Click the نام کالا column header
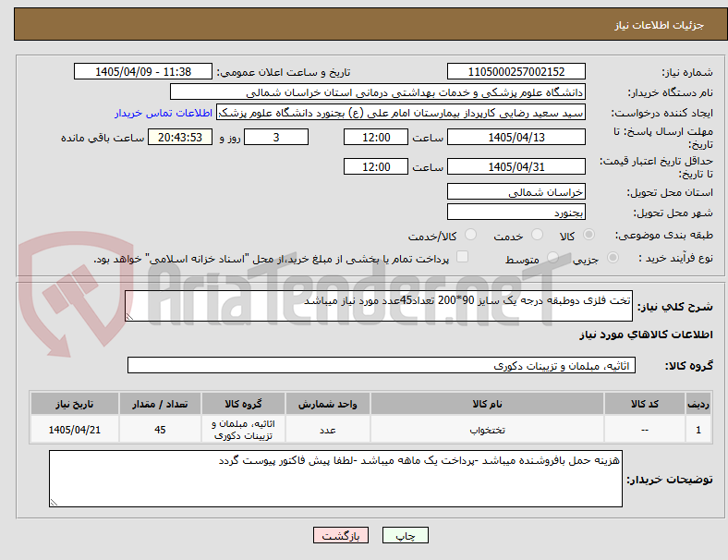Image resolution: width=728 pixels, height=560 pixels. 487,404
